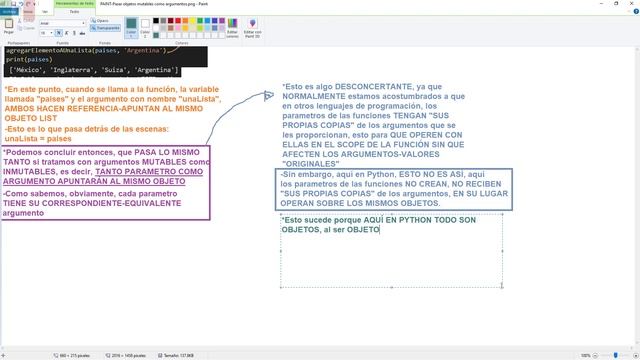Image resolution: width=640 pixels, height=360 pixels.
Task: Pick the bright red color swatch
Action: click(178, 20)
